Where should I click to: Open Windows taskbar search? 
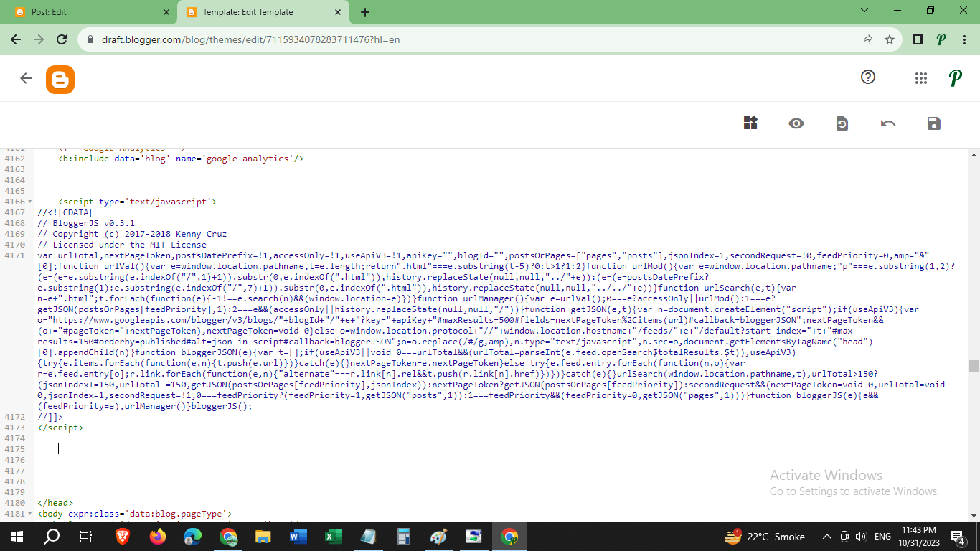click(52, 536)
